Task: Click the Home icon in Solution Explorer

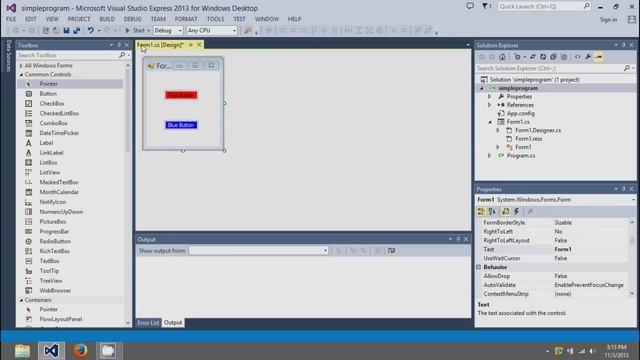Action: [502, 57]
